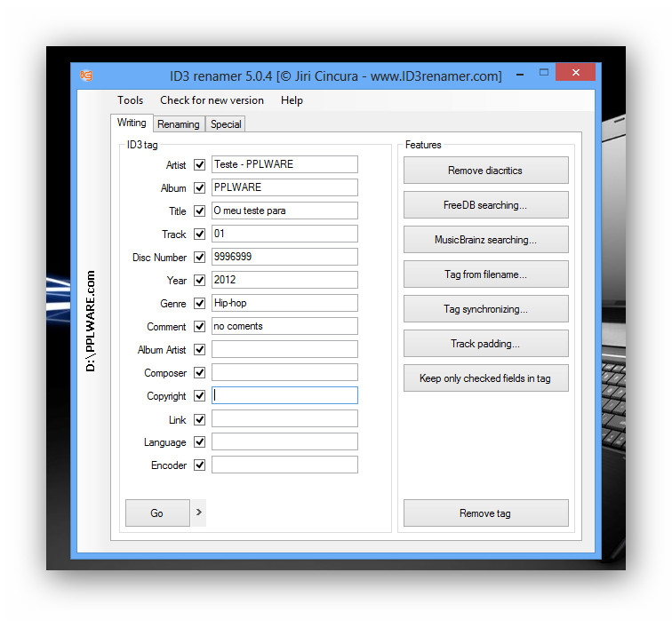Image resolution: width=672 pixels, height=628 pixels.
Task: Close the ID3 renamer window
Action: 576,73
